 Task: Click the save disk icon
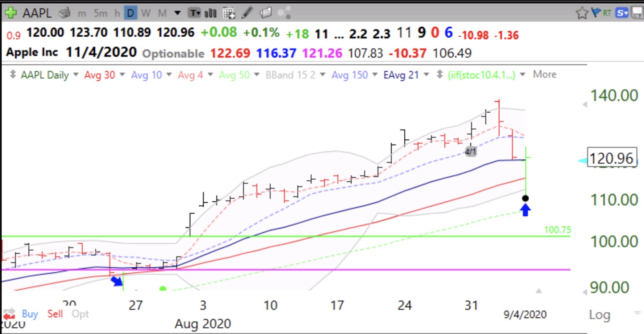tap(637, 13)
